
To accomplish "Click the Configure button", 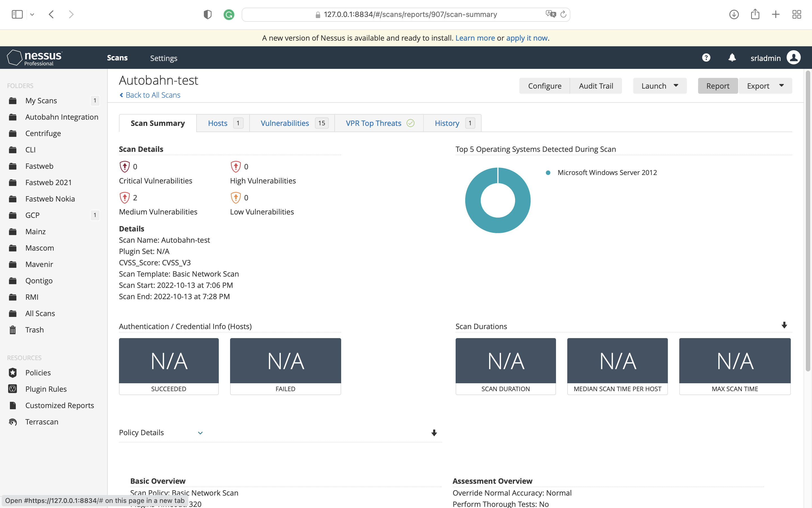I will pos(545,86).
